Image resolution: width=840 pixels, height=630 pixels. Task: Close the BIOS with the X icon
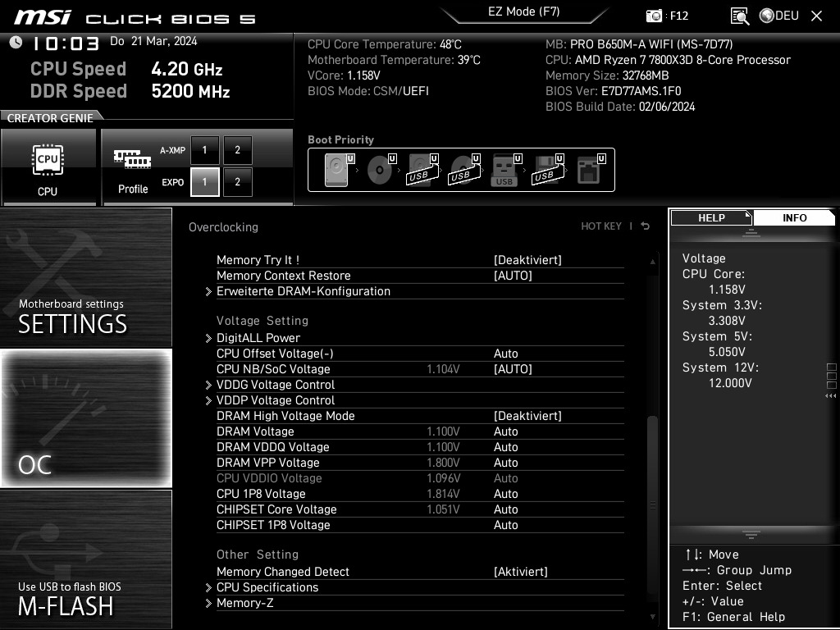[x=816, y=16]
